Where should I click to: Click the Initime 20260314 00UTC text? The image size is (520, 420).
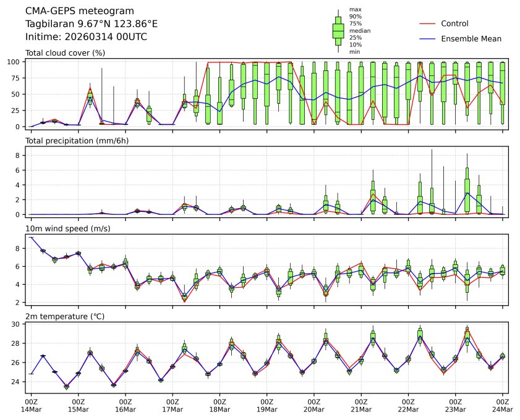[86, 37]
